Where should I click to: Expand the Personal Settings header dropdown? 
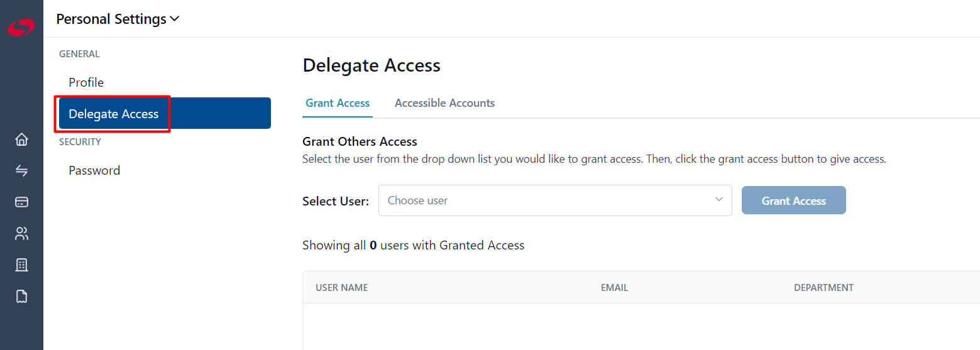point(118,19)
